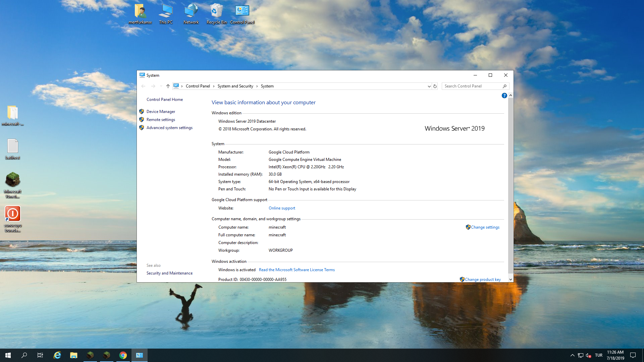This screenshot has height=362, width=644.
Task: Switch the TUR input language indicator
Action: point(599,355)
